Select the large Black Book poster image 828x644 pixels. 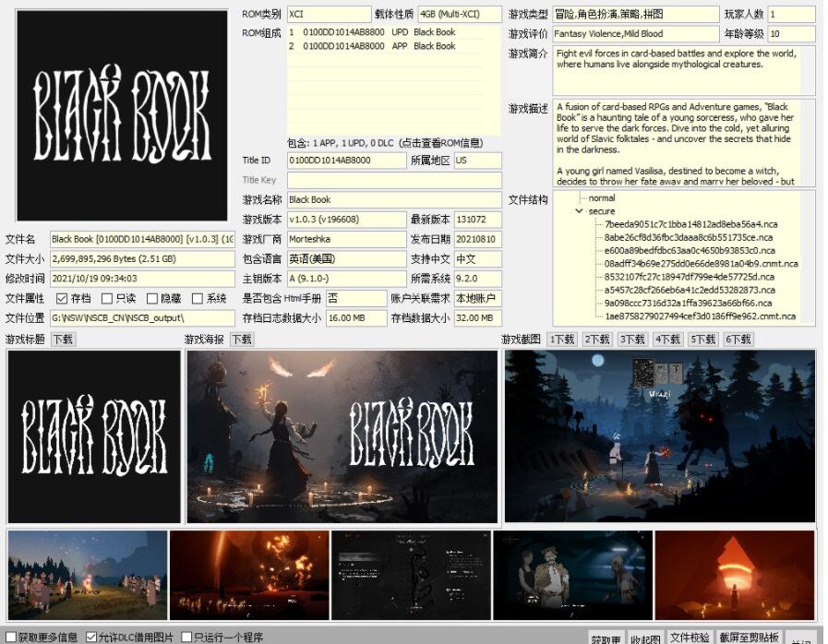[342, 436]
